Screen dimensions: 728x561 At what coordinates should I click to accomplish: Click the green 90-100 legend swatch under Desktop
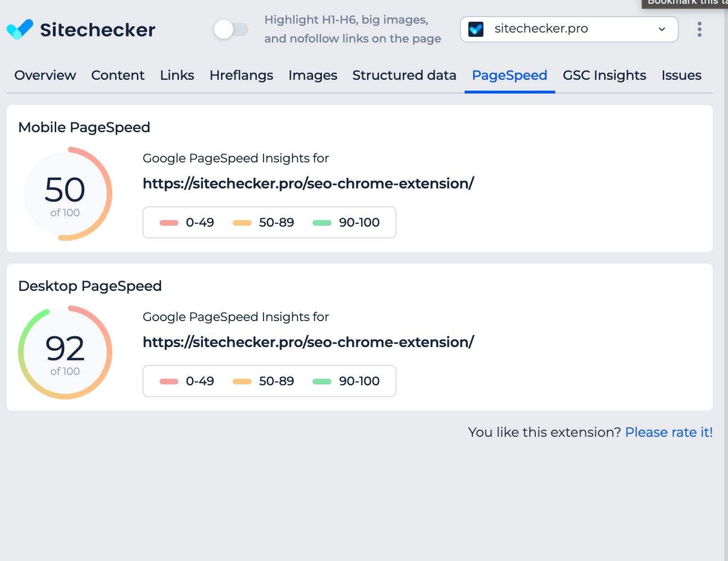point(322,382)
